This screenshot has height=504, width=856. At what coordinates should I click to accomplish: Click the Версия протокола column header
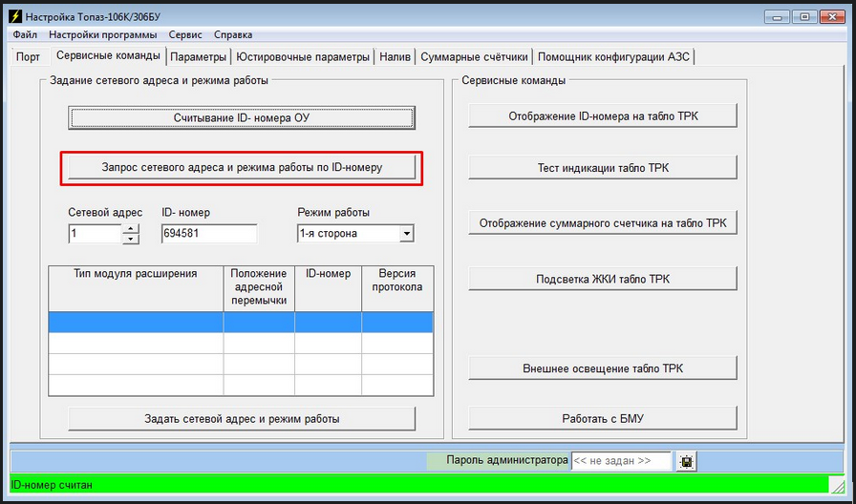pyautogui.click(x=397, y=288)
